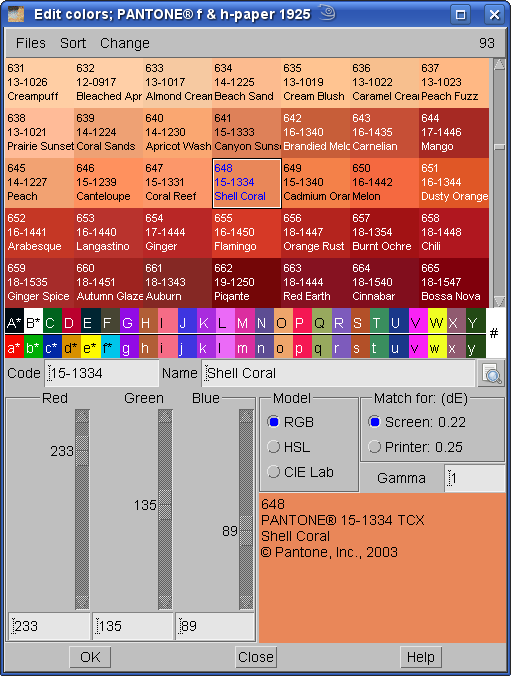The width and height of the screenshot is (511, 676).
Task: Click the cyan f* palette tab
Action: (110, 346)
